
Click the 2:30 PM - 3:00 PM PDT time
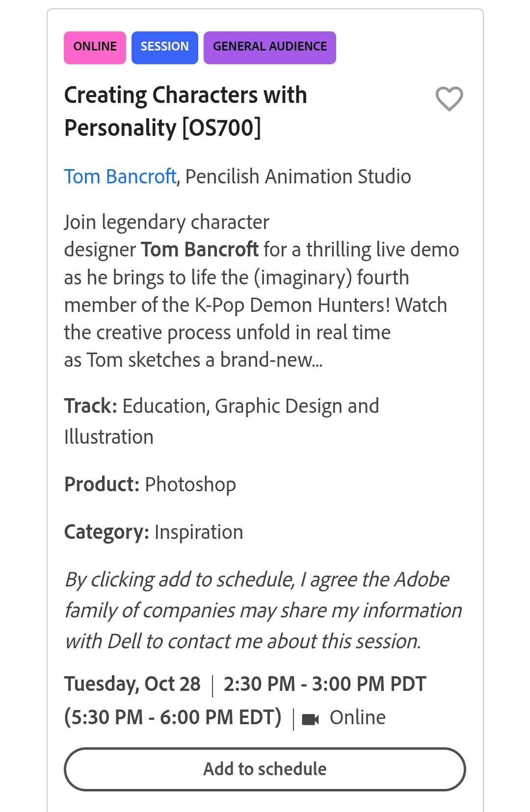pos(325,684)
